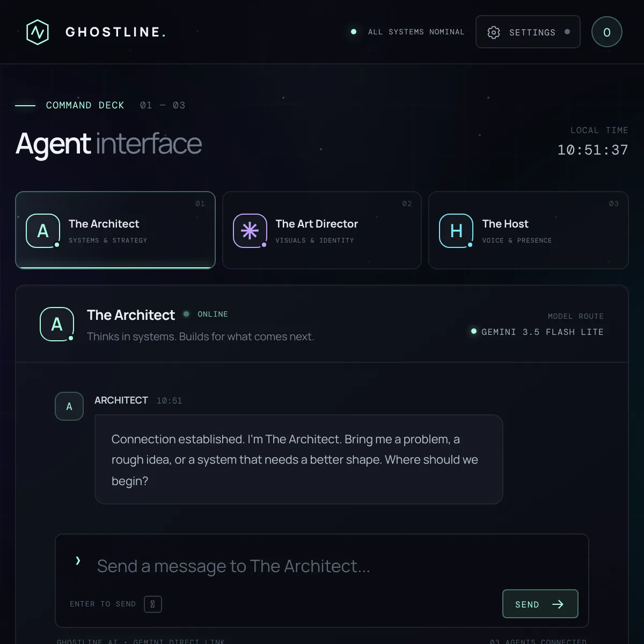This screenshot has width=644, height=644.
Task: Send the message with the Send button
Action: [x=540, y=604]
